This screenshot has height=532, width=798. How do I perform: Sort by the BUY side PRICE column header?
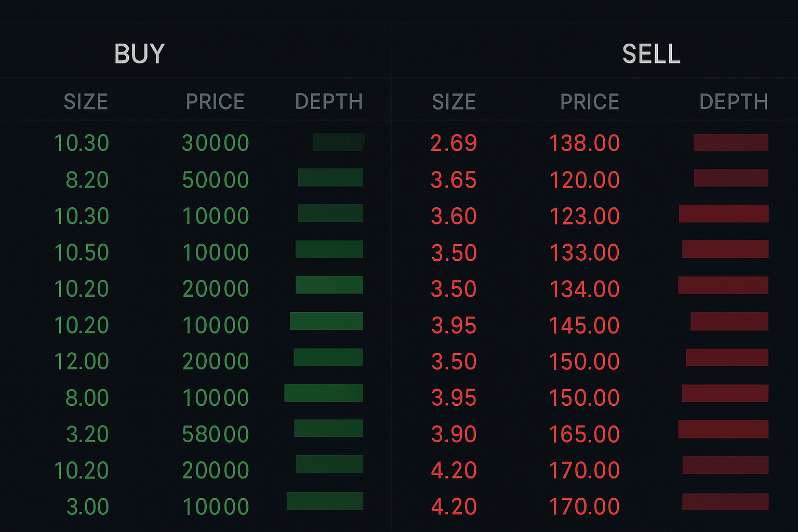pos(215,102)
